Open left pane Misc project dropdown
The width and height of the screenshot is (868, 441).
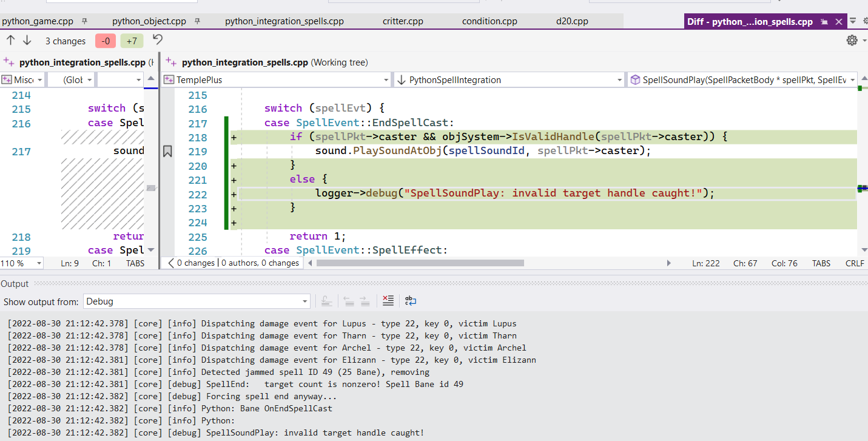22,79
